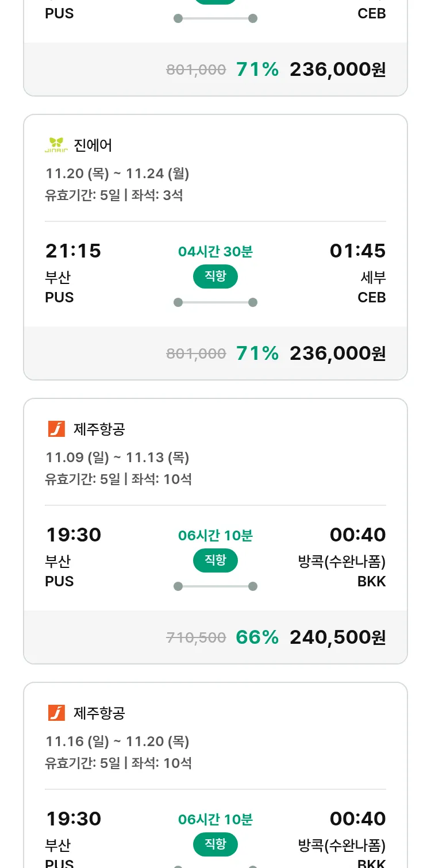Tap the Jeju Air logo on the 11.09 flight
Image resolution: width=431 pixels, height=868 pixels.
click(x=56, y=429)
